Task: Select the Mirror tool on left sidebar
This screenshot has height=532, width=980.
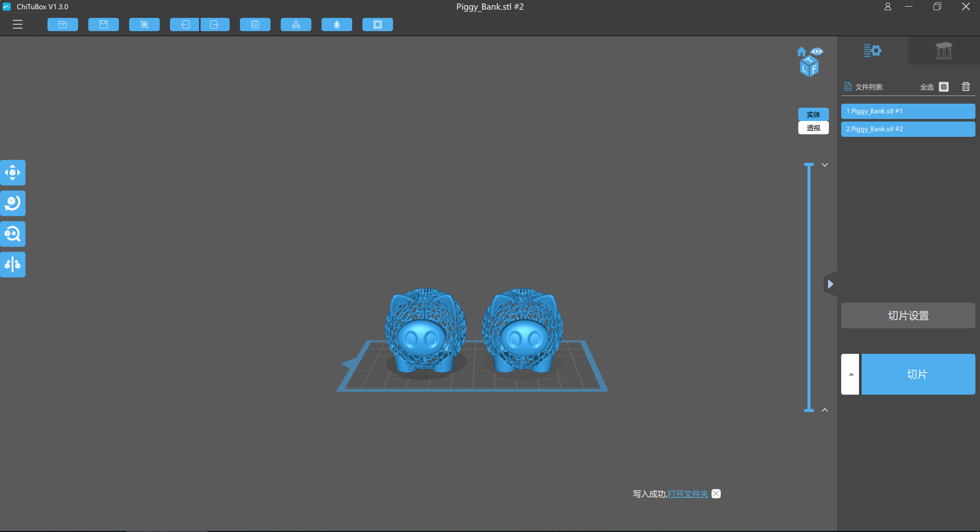Action: pos(13,264)
